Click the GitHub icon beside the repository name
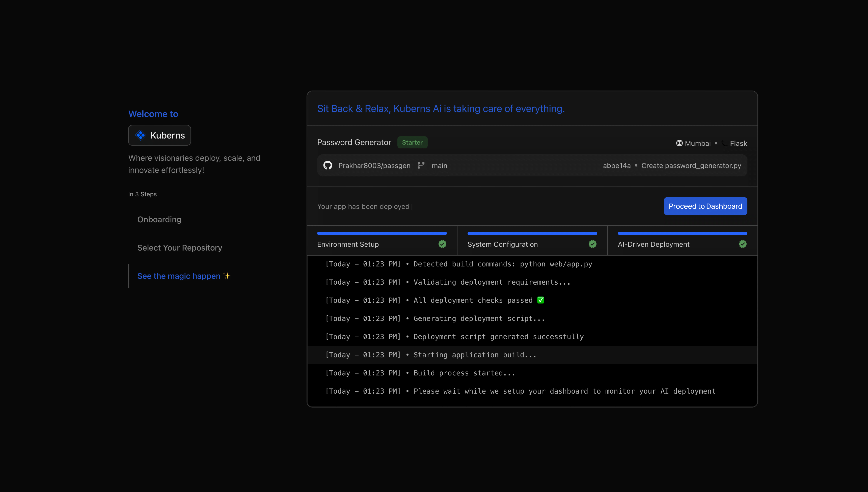The image size is (868, 492). point(328,165)
